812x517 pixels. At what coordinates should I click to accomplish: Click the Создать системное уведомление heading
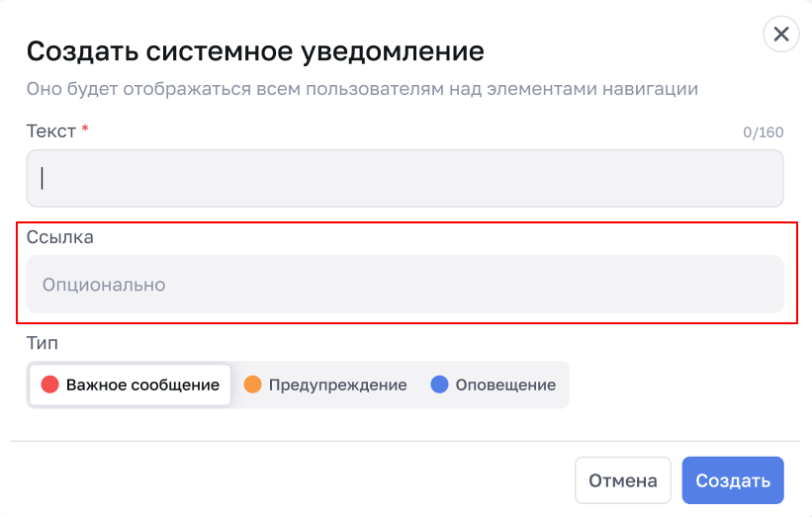click(x=255, y=51)
